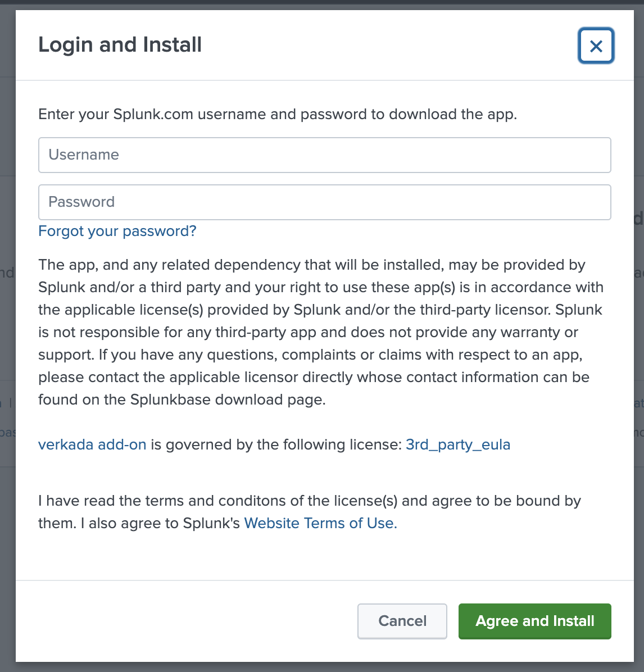This screenshot has width=644, height=672.
Task: Click the "Enter your Splunk.com username" instruction text
Action: point(277,114)
